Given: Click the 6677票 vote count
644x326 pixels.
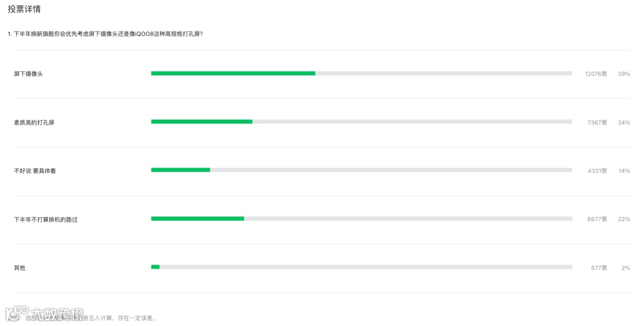Looking at the screenshot, I should click(597, 219).
